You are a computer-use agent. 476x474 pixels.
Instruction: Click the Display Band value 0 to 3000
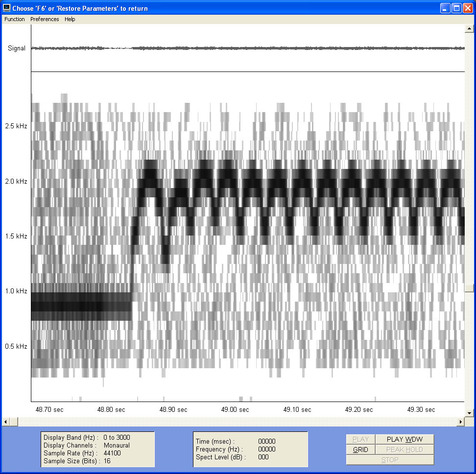(x=117, y=437)
